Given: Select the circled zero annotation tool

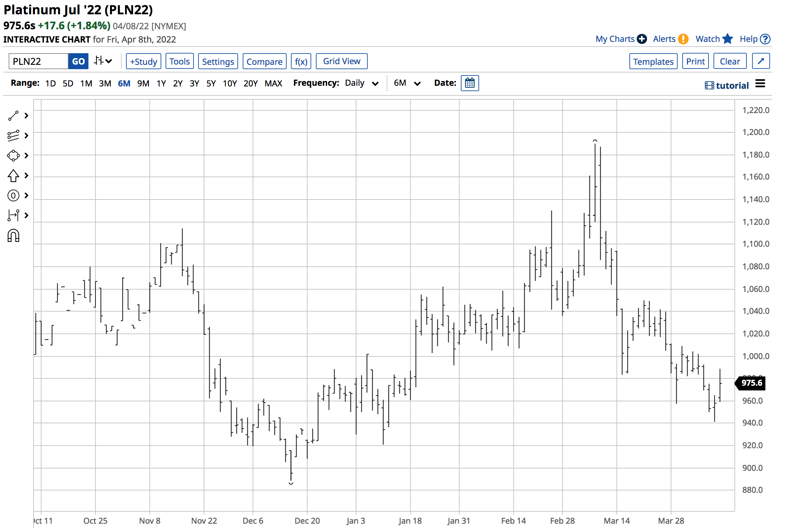Looking at the screenshot, I should (13, 196).
